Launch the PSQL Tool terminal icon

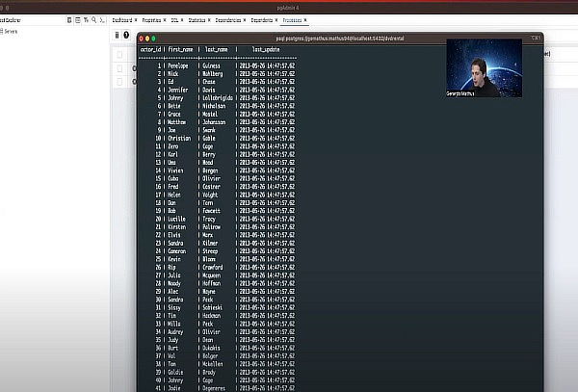point(102,20)
